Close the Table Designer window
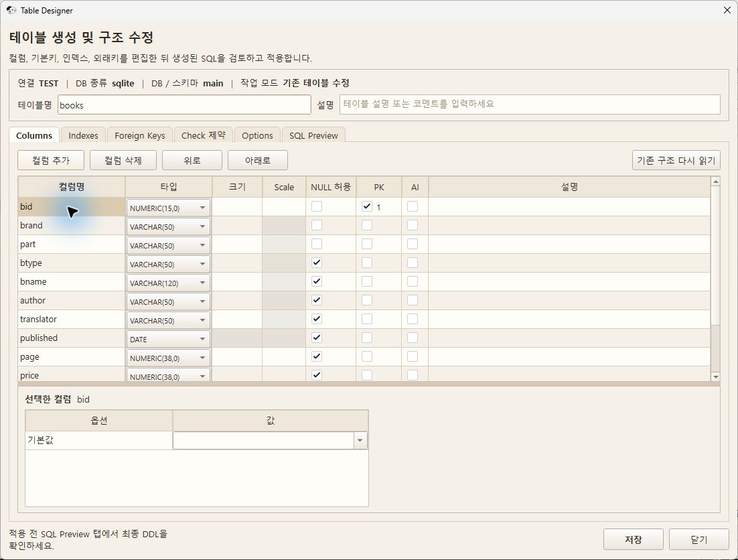Screen dimensions: 738x560 pos(727,10)
